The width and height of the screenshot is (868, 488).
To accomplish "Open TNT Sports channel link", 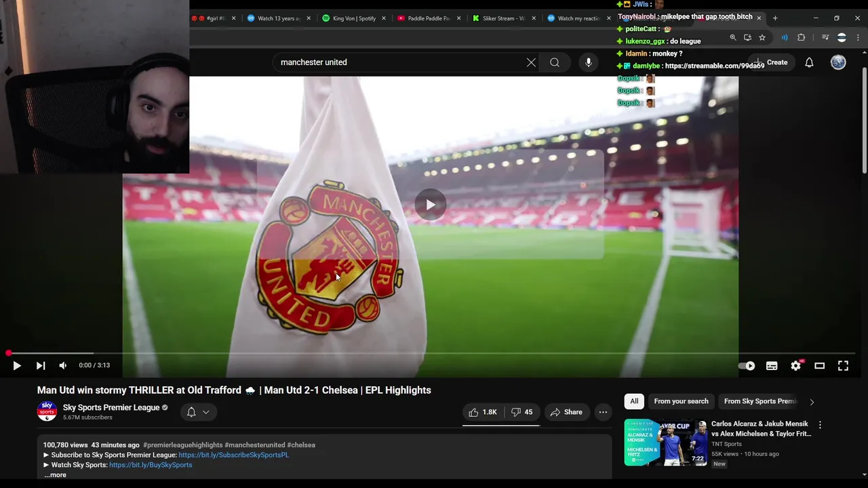I will click(726, 444).
